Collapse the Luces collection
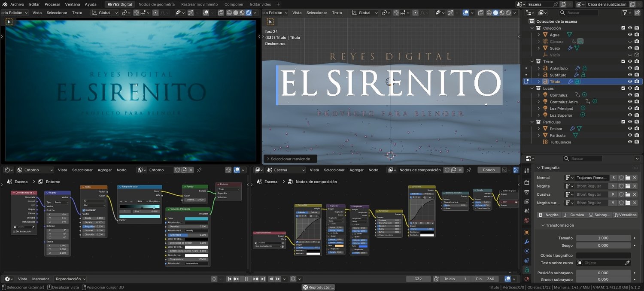This screenshot has width=644, height=291. tap(532, 88)
